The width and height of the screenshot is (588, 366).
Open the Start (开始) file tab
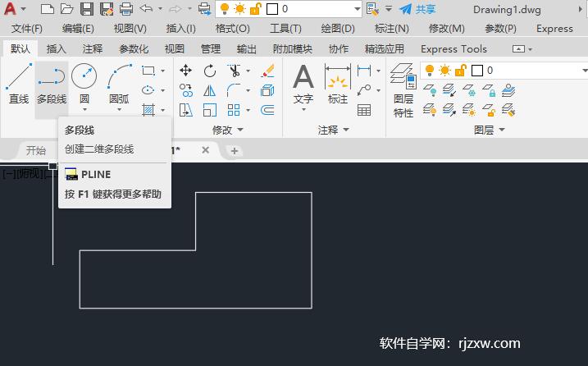[x=35, y=150]
